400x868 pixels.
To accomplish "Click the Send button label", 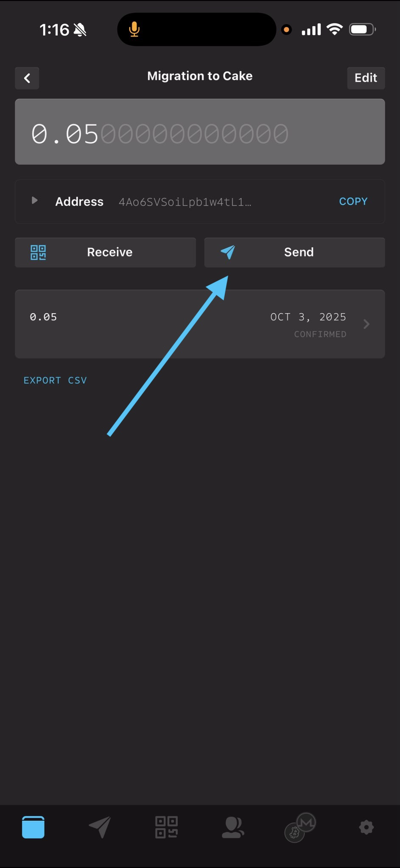I will [x=299, y=252].
